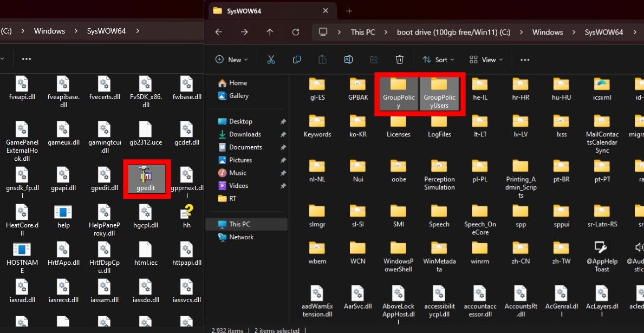Select the GroupPolicyUsers folder
Viewport: 644px width, 333px height.
(x=439, y=94)
